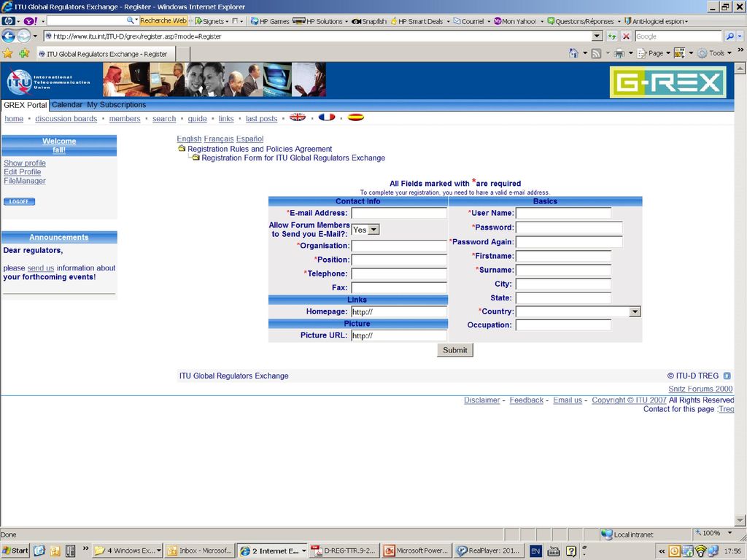Switch to the Calendar tab
The height and width of the screenshot is (560, 747).
click(x=67, y=105)
